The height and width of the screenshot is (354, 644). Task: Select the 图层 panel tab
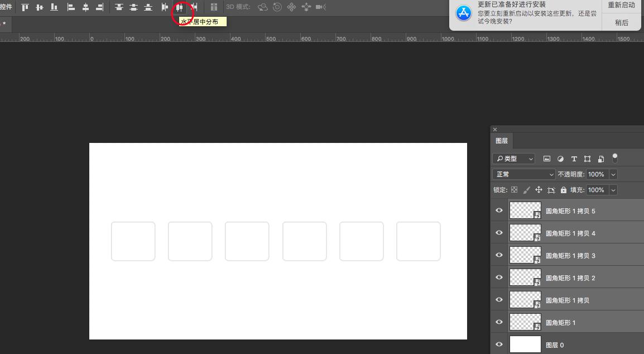click(x=502, y=141)
